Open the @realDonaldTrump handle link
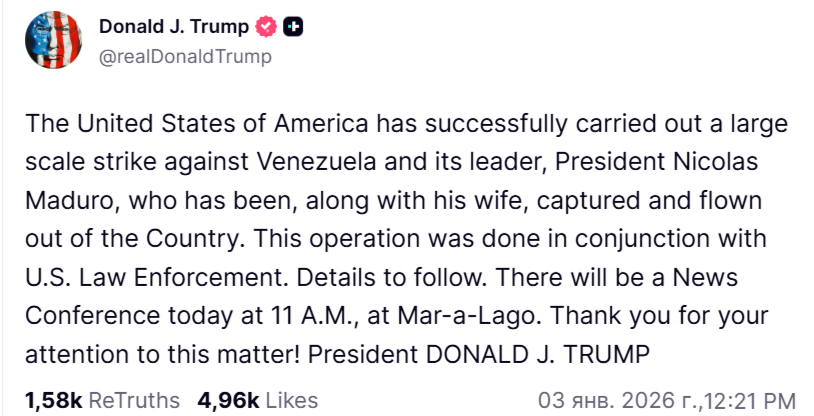 (x=185, y=56)
